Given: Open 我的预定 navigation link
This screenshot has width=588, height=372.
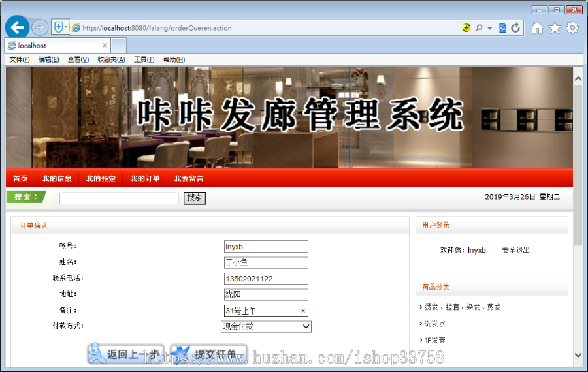Looking at the screenshot, I should click(101, 179).
